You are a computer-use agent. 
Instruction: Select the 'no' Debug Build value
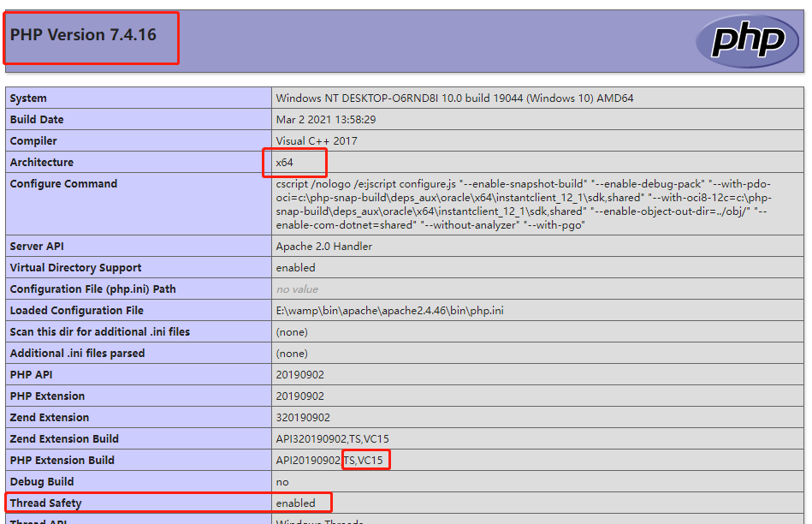282,482
